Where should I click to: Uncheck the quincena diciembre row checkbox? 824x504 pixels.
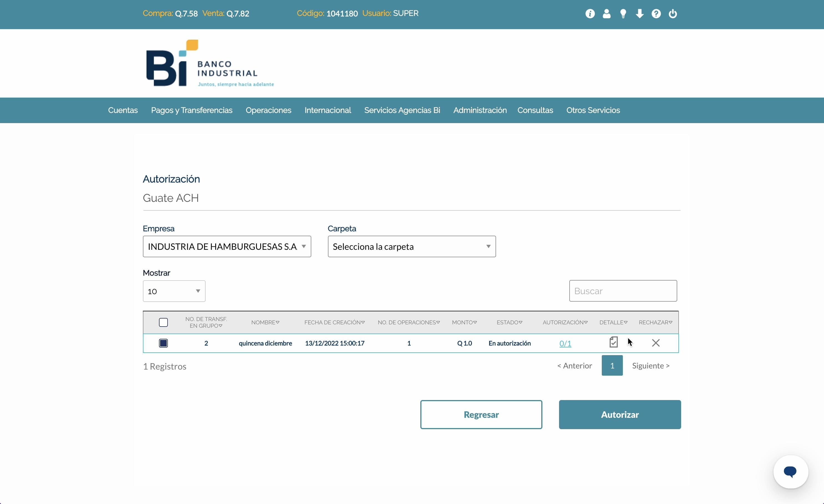163,343
